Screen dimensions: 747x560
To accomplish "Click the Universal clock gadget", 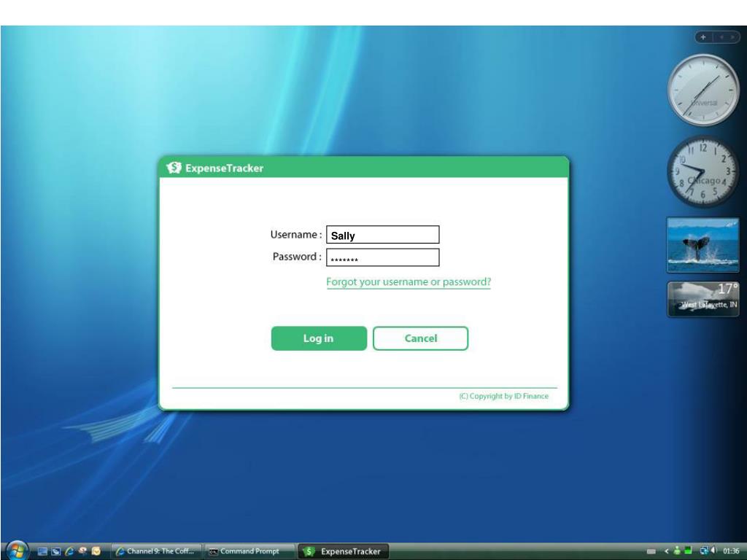I will coord(703,90).
